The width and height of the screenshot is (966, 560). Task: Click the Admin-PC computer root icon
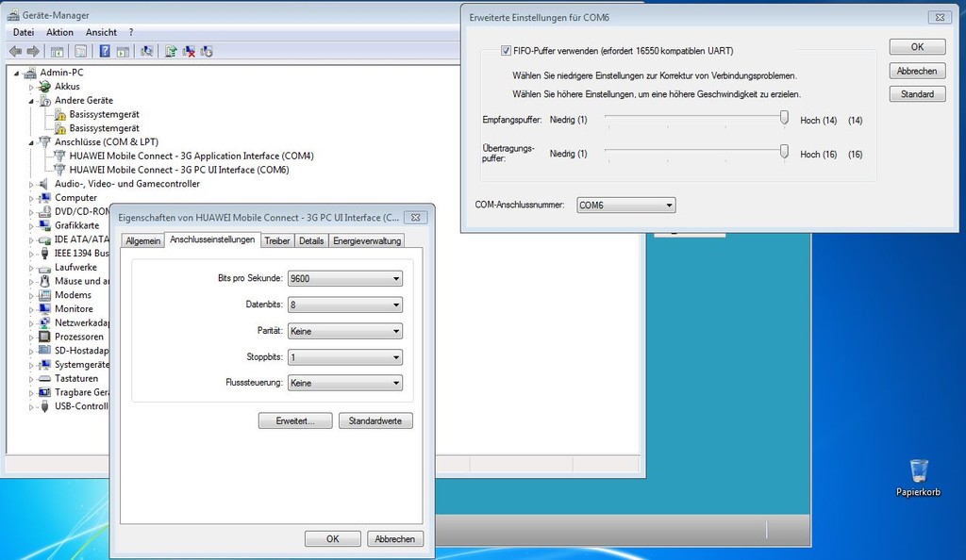pos(29,73)
